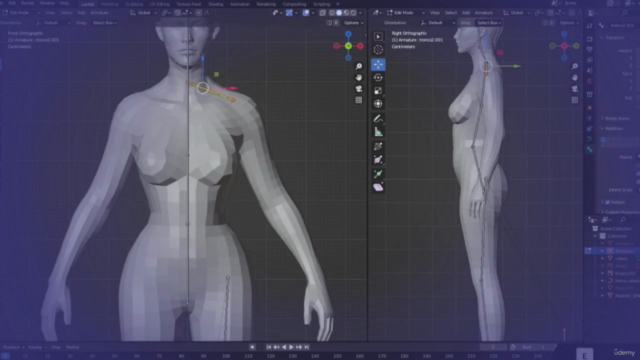Open Default orientation dropdown in Right viewport
The width and height of the screenshot is (640, 360).
pyautogui.click(x=438, y=23)
